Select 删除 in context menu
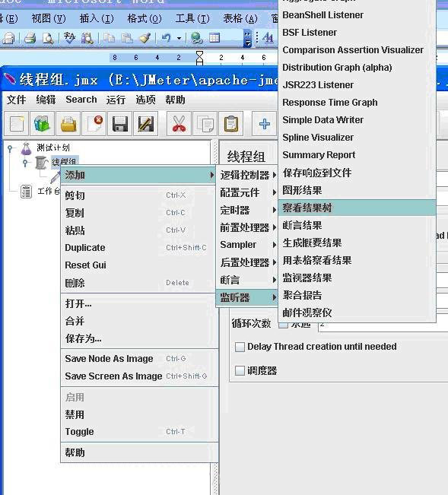The height and width of the screenshot is (495, 448). point(138,283)
